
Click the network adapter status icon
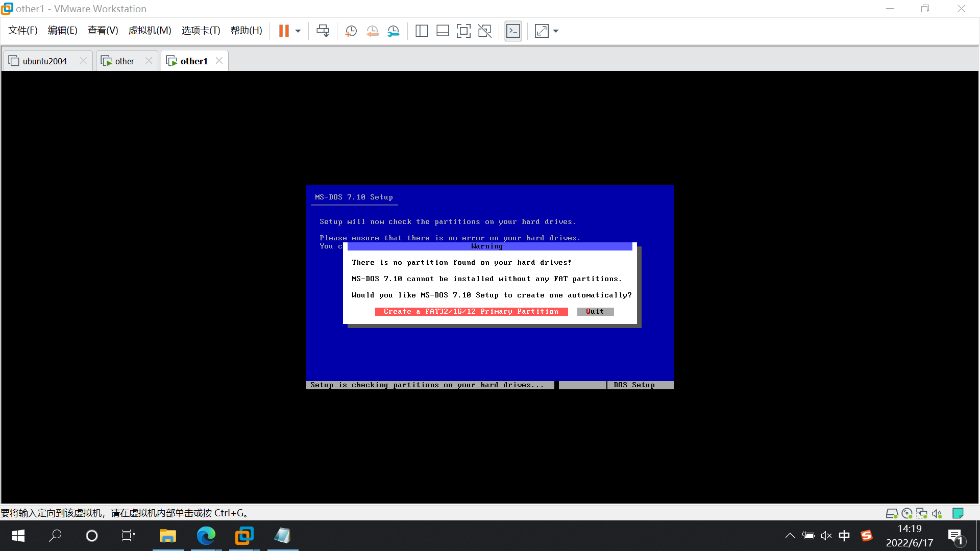921,513
